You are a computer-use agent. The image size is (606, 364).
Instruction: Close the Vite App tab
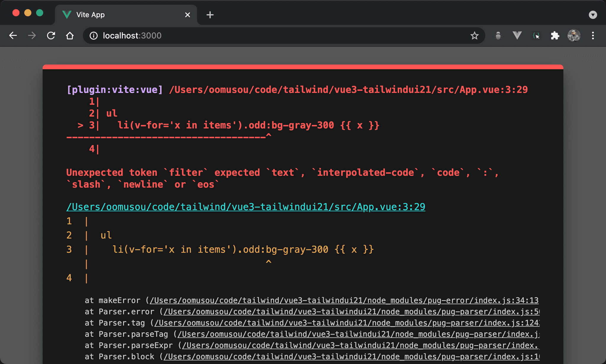[188, 15]
